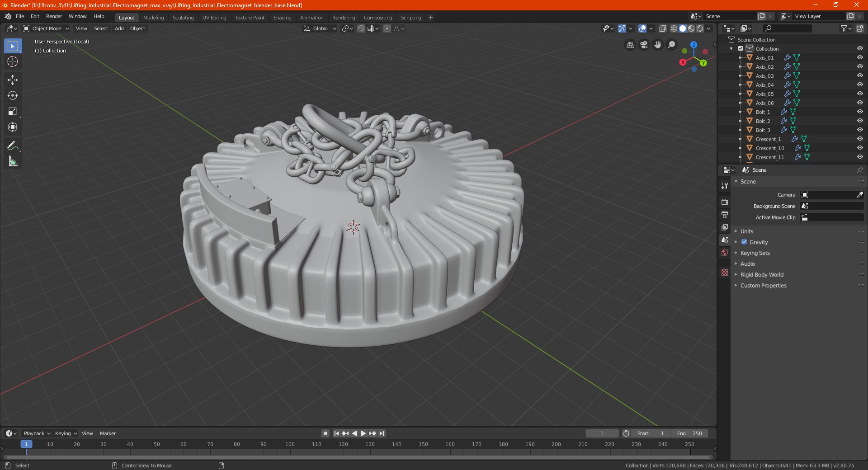
Task: Uncheck the Gravity checkbox
Action: click(744, 242)
